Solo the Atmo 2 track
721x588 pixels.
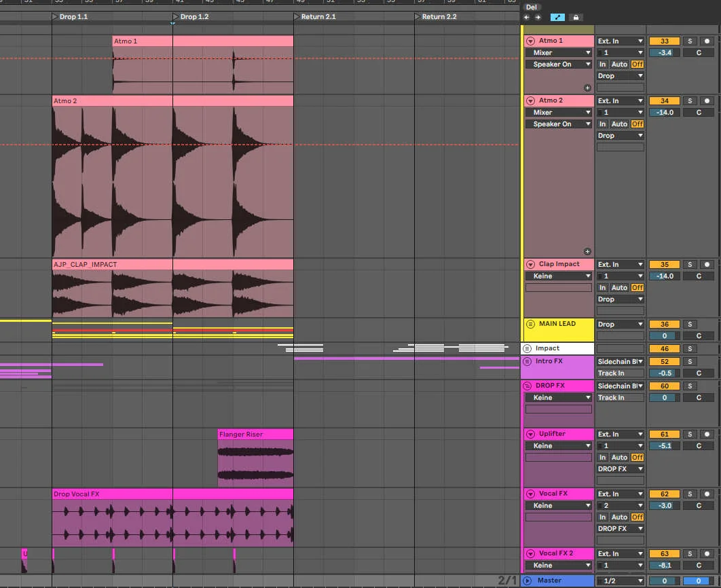click(690, 100)
